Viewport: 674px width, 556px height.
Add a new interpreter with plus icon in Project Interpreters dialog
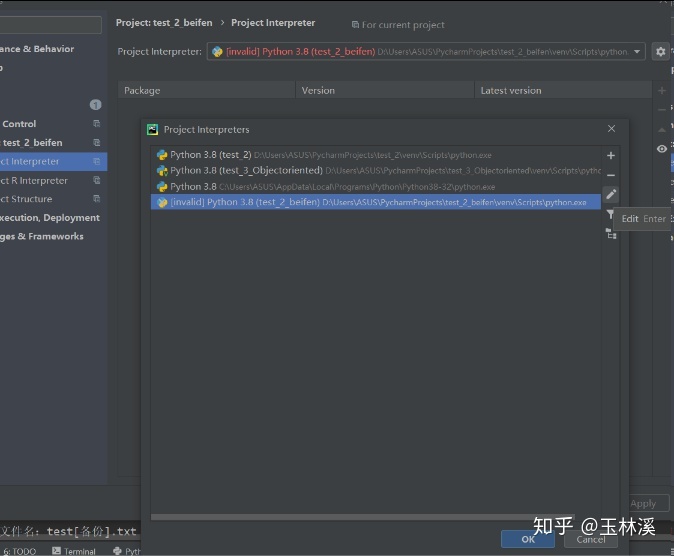click(610, 156)
